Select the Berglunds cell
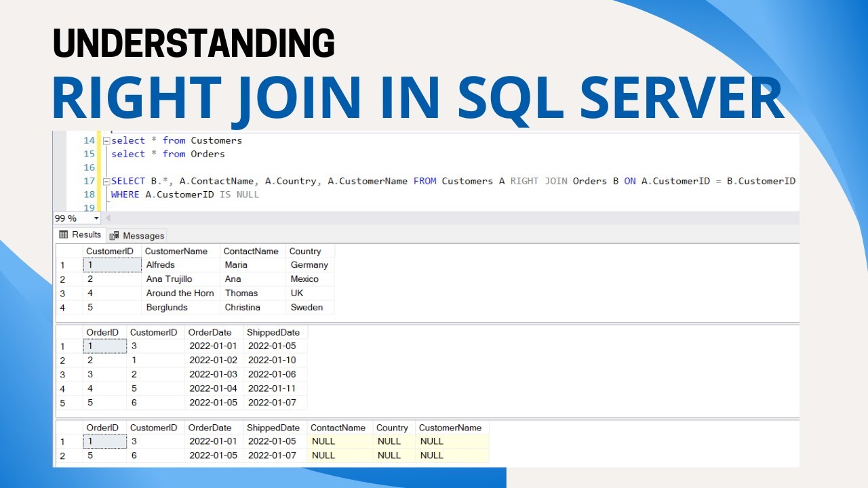Screen dimensions: 868x488 [181, 308]
